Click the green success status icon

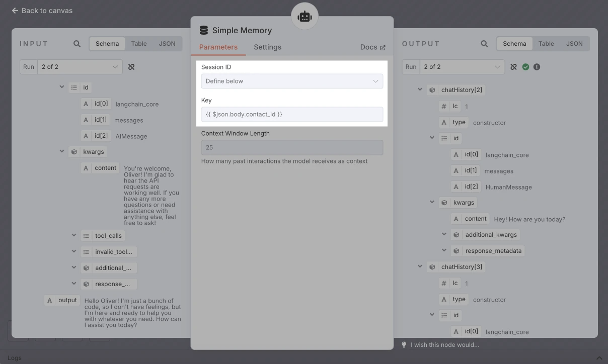coord(525,67)
